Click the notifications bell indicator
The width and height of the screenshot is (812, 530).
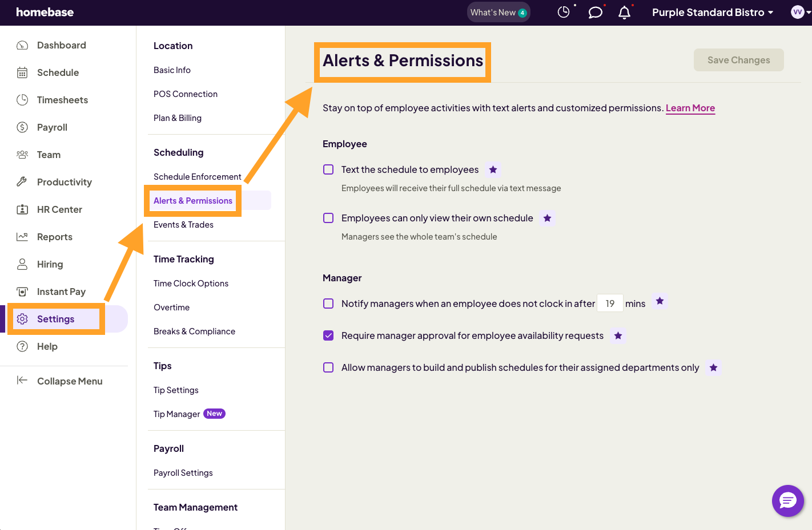(625, 12)
